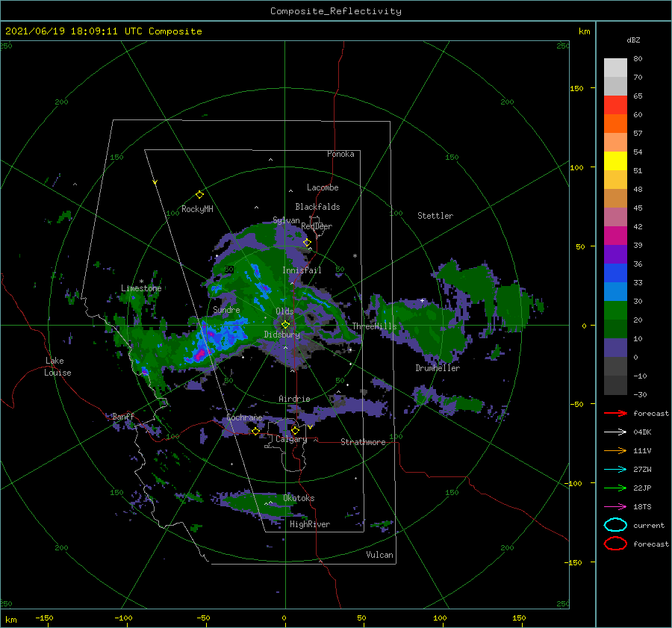The image size is (672, 628).
Task: Click the Drumheller town label
Action: [x=438, y=368]
